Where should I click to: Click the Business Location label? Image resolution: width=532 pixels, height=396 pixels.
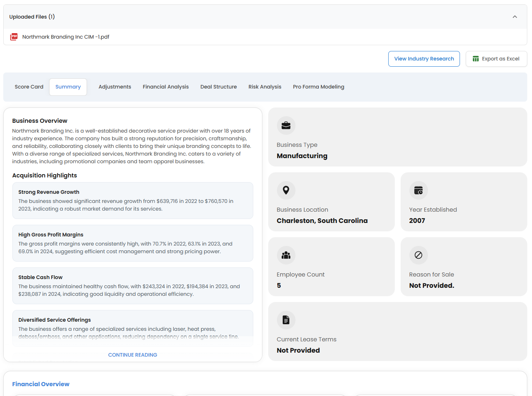pos(302,209)
